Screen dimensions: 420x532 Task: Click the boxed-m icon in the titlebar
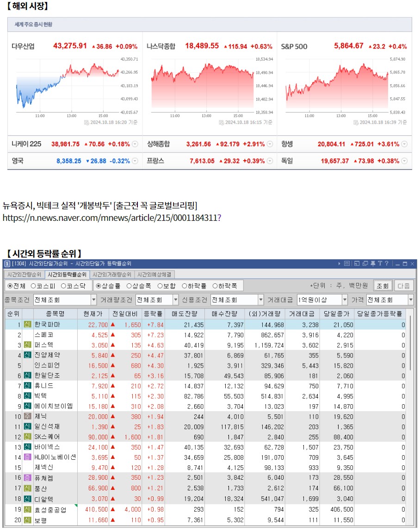tap(347, 263)
